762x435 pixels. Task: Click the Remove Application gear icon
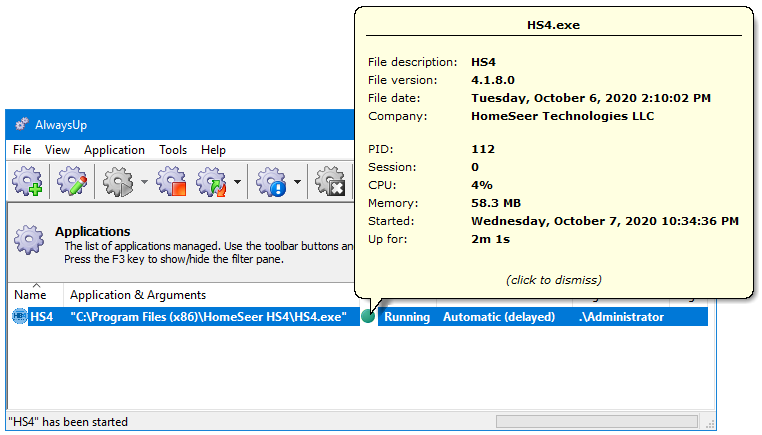click(x=330, y=181)
